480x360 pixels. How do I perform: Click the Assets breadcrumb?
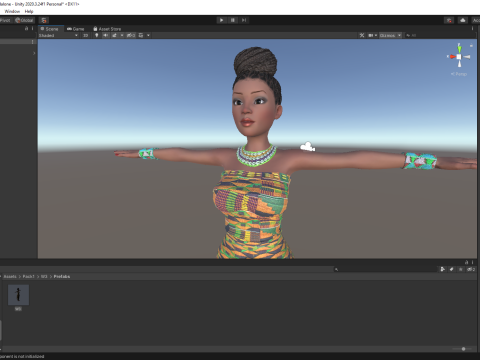tap(10, 277)
